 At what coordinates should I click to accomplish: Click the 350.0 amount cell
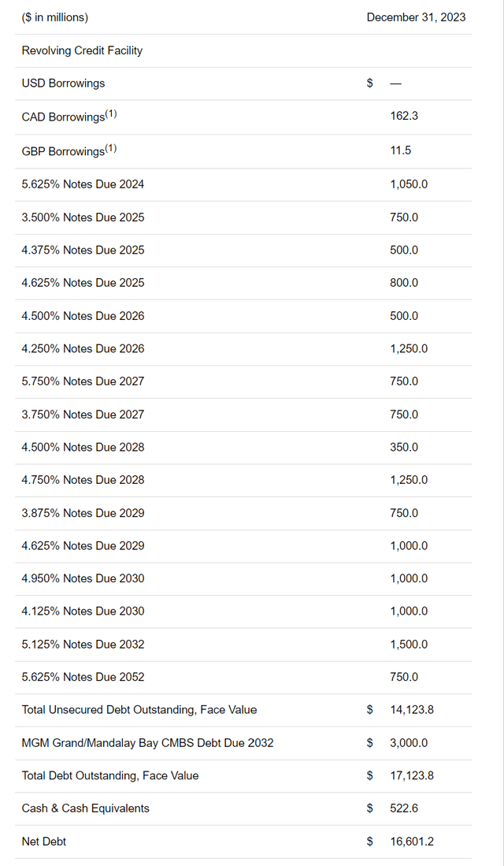(x=404, y=447)
